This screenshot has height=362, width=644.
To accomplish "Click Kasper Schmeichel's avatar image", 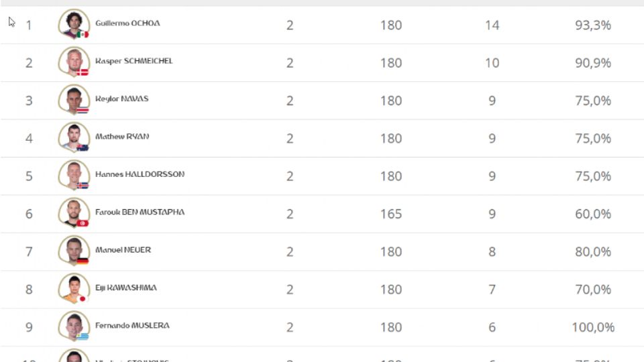I will coord(73,61).
